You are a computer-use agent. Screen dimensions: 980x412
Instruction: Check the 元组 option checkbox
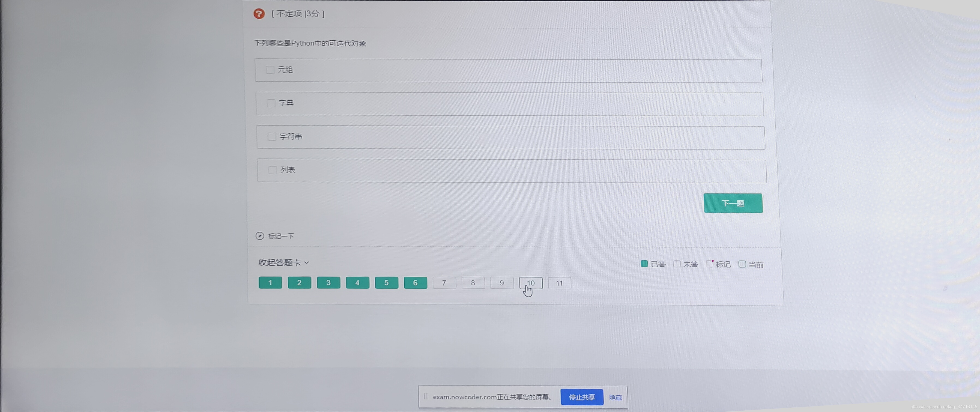click(270, 70)
